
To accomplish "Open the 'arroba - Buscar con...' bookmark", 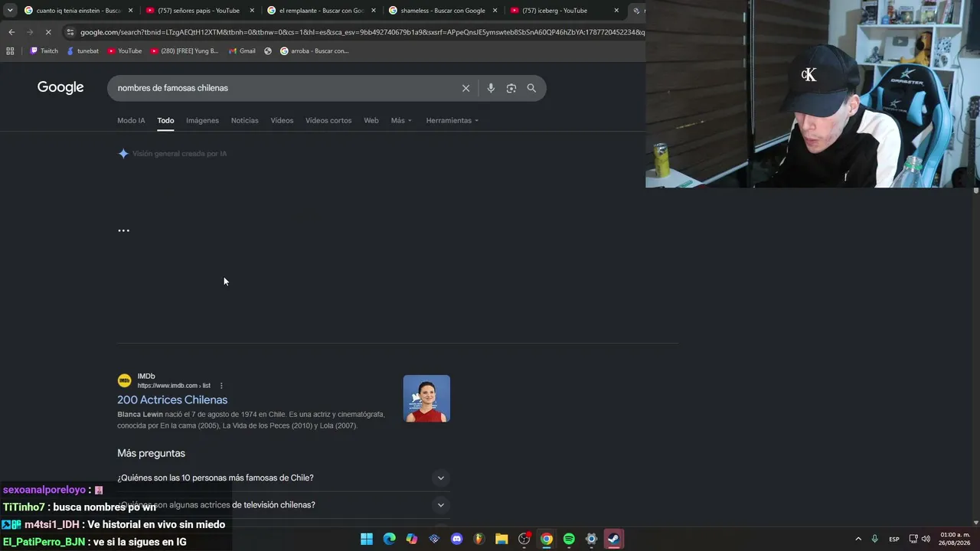I will (x=314, y=51).
